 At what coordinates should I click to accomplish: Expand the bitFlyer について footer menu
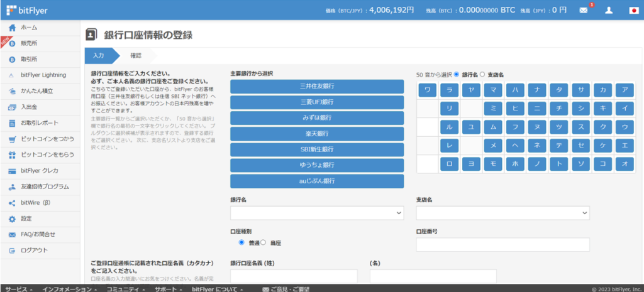click(x=217, y=289)
